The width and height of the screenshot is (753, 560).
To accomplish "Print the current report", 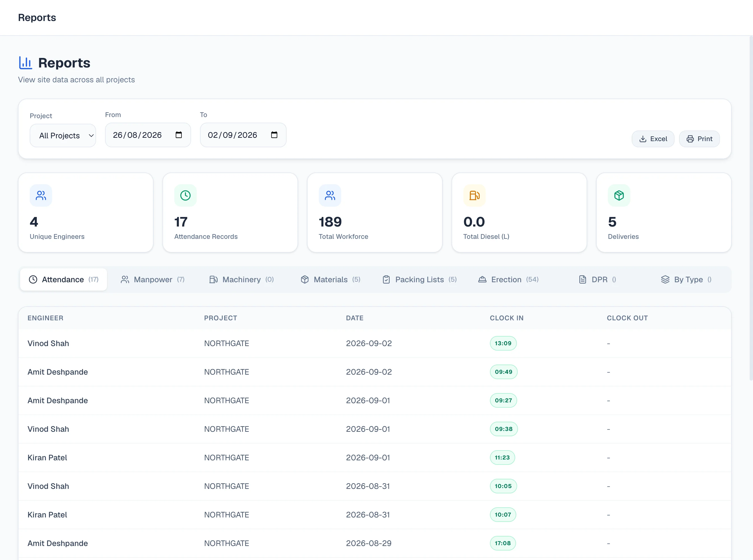I will point(699,139).
